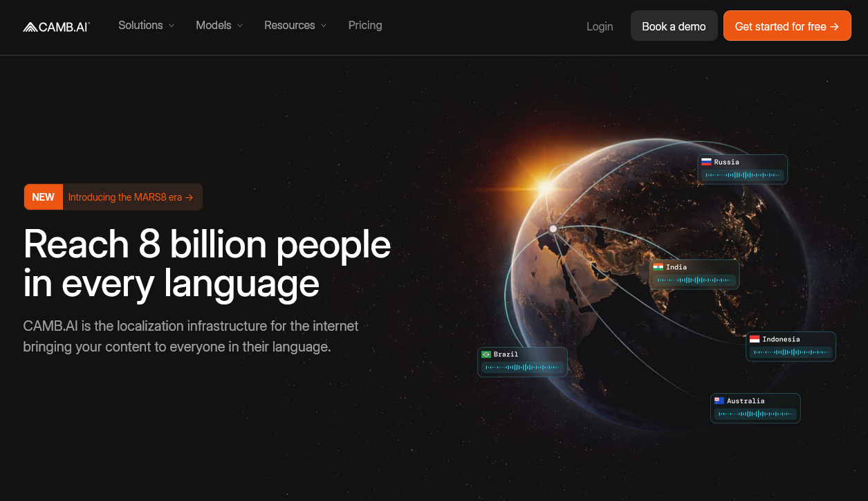The height and width of the screenshot is (501, 868).
Task: Click Book a demo button
Action: pos(674,26)
